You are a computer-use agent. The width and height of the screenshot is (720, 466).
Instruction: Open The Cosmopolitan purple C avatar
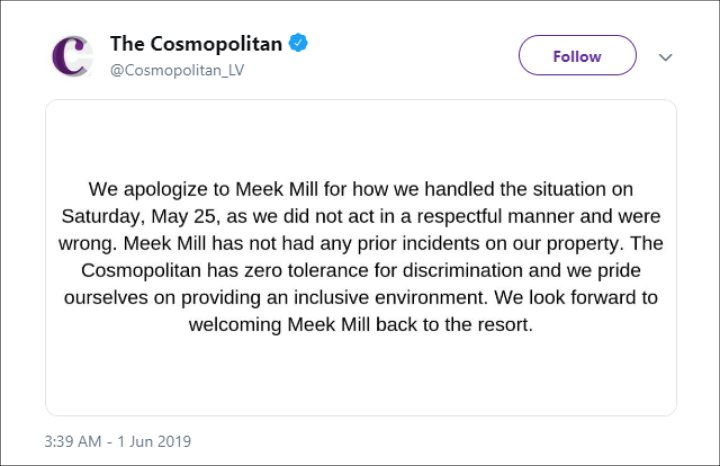coord(72,56)
